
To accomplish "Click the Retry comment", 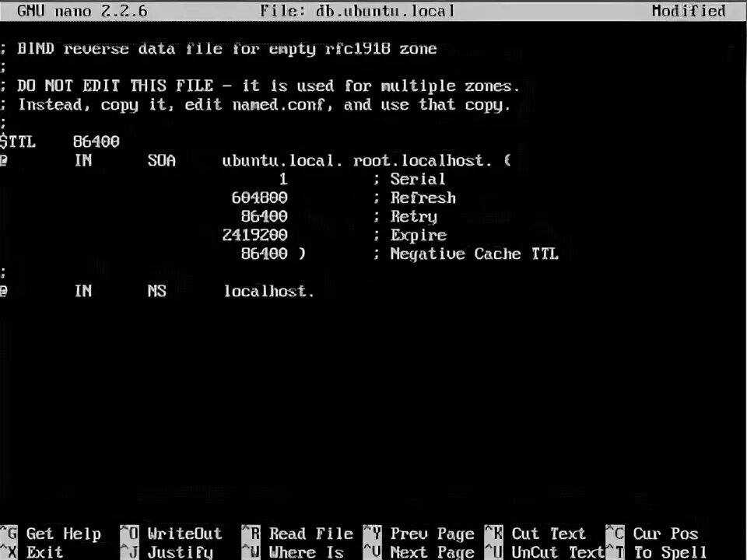I will pyautogui.click(x=413, y=217).
